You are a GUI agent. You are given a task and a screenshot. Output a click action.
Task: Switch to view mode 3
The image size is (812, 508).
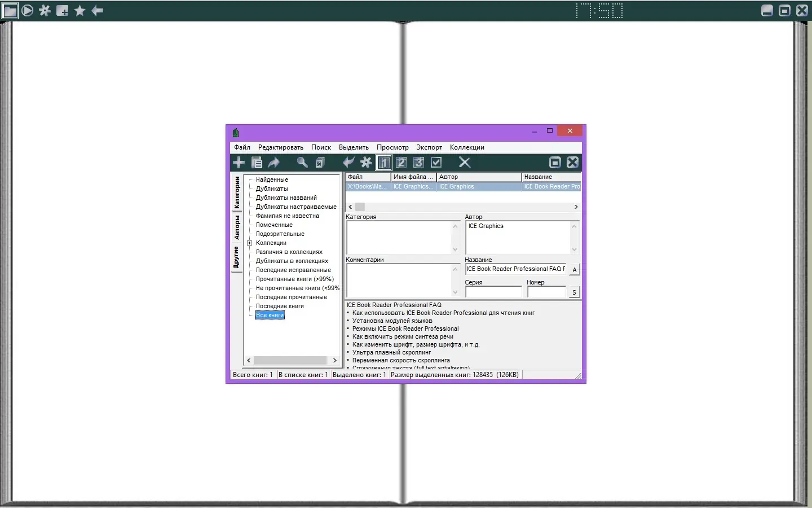point(419,163)
